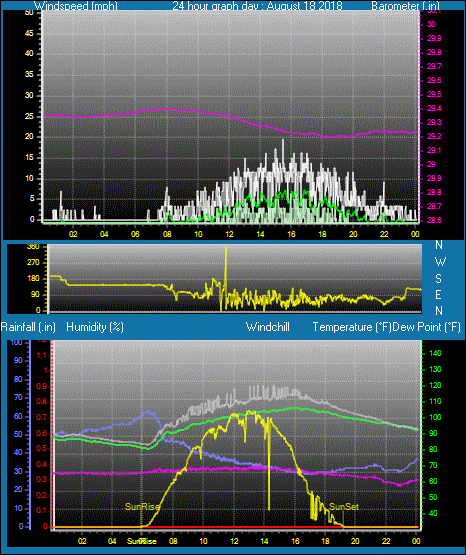Click the SunSet marker label
466x555 pixels.
(x=344, y=507)
